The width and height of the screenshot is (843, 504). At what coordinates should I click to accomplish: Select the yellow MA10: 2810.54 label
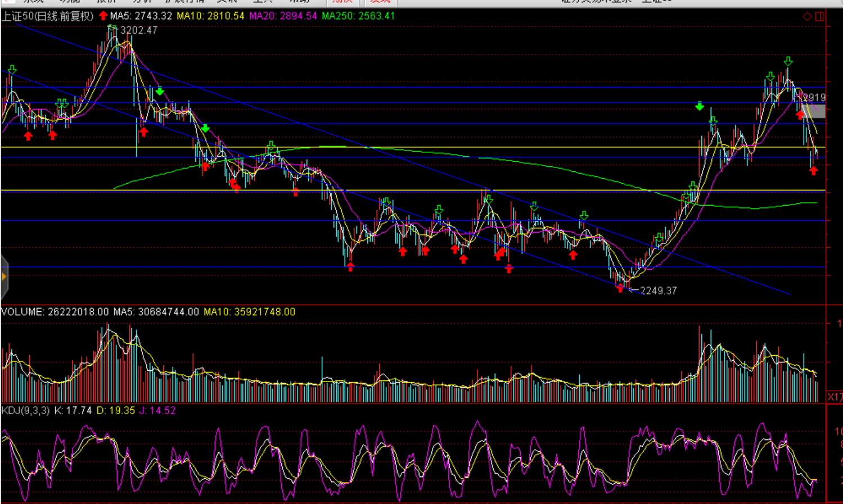pos(210,16)
